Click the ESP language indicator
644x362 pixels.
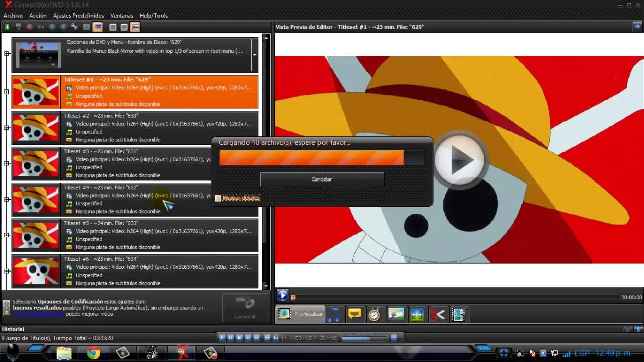click(x=582, y=353)
